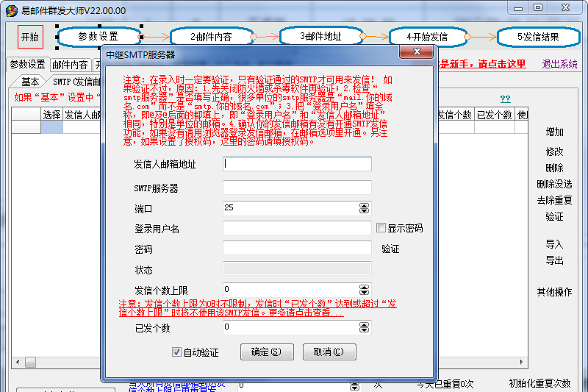
Task: Click the 已发个数 column header
Action: (494, 115)
